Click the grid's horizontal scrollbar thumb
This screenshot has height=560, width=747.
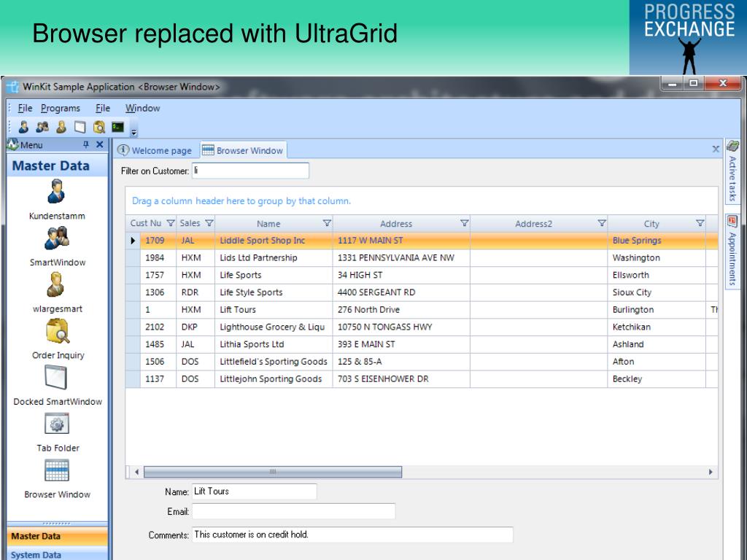pos(273,472)
